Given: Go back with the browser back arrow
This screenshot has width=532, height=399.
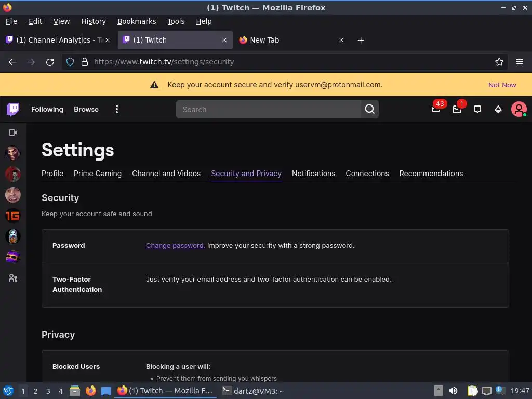Looking at the screenshot, I should point(12,62).
